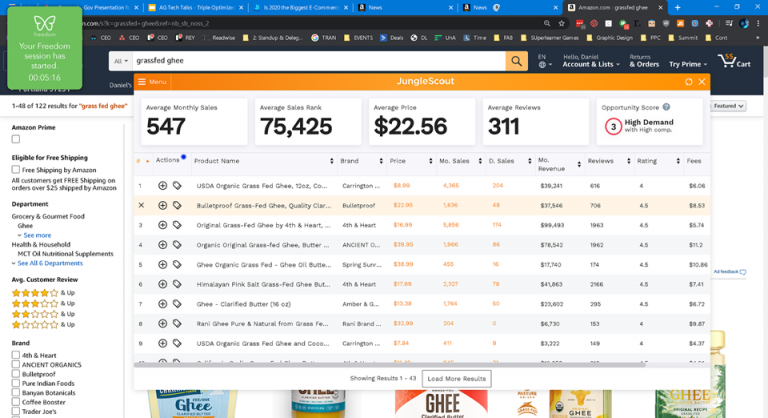768x418 pixels.
Task: Remove the Bulletproof row with X icon
Action: coord(141,205)
